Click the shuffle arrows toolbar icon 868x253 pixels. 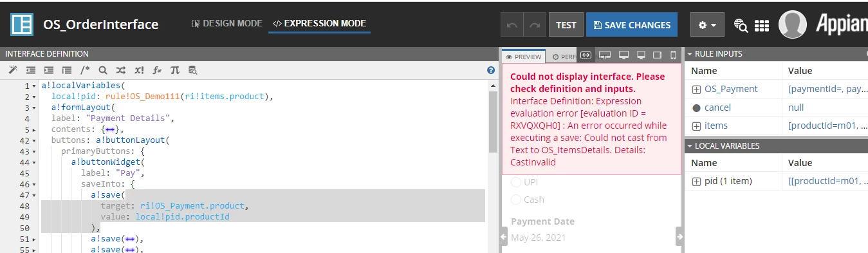pos(120,70)
